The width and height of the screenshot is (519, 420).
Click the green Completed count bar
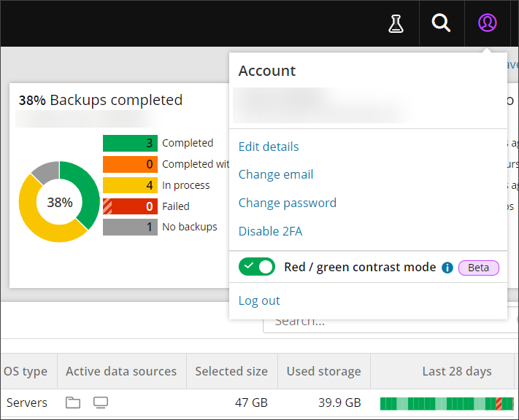pos(130,143)
